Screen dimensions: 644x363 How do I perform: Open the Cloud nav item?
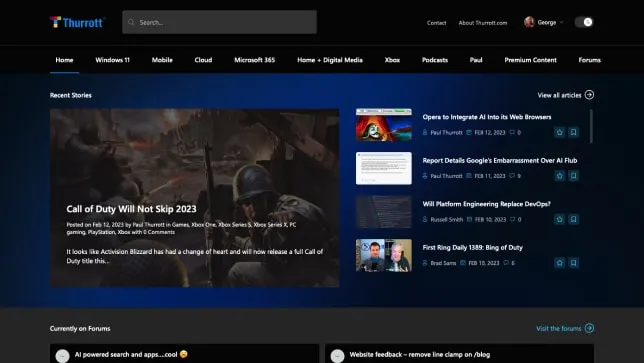tap(203, 60)
